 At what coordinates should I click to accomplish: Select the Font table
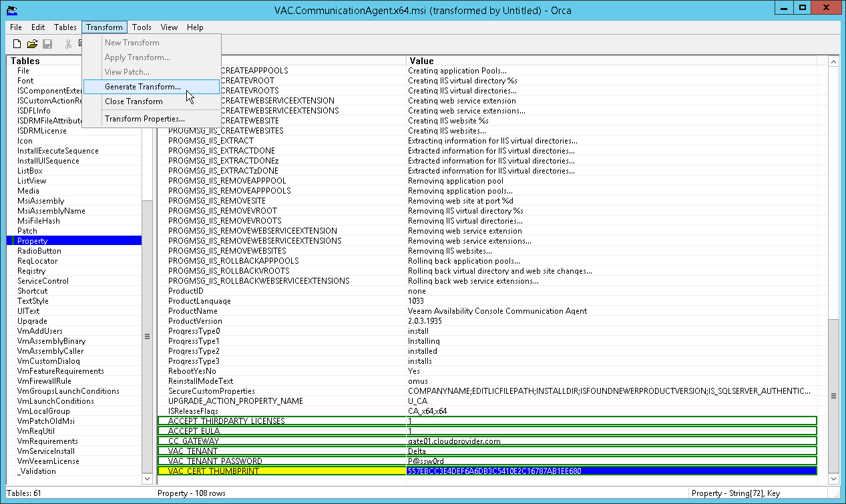(25, 81)
